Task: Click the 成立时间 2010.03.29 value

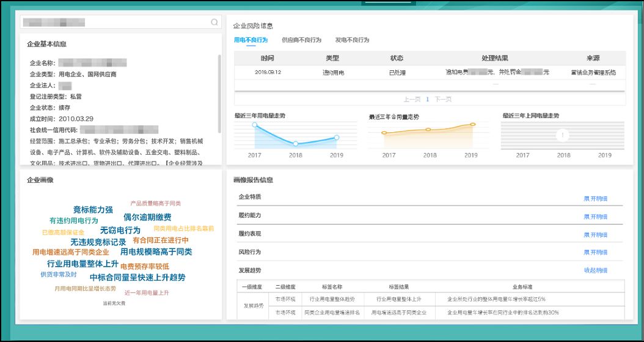Action: click(x=76, y=119)
